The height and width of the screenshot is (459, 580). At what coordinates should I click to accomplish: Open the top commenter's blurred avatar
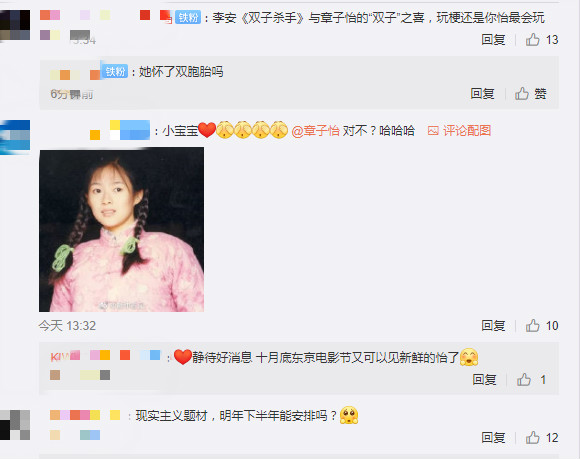15,24
